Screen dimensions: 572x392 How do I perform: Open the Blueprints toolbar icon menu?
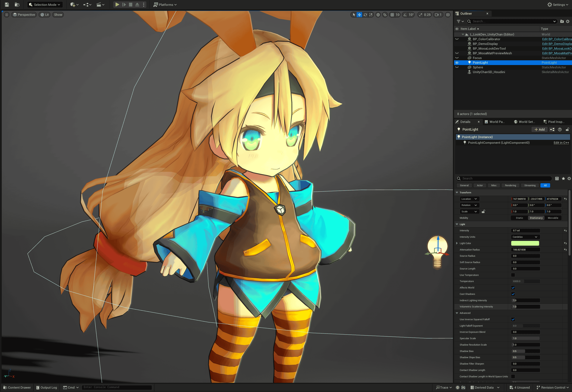click(x=87, y=5)
